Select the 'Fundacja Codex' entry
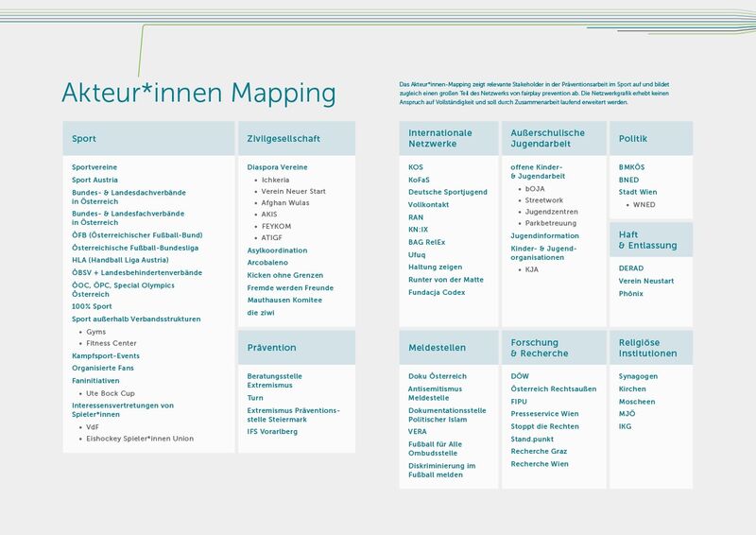Screen dimensions: 756x535 (x=437, y=292)
